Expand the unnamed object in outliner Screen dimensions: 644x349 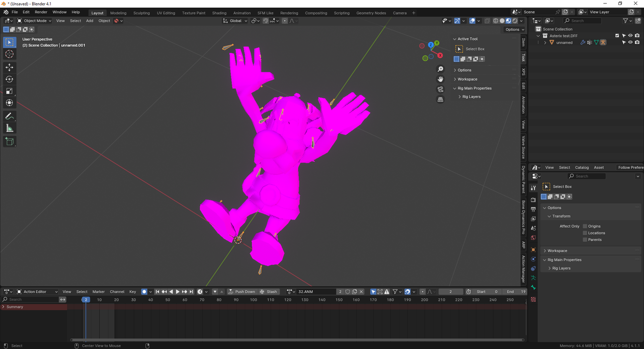(x=545, y=42)
